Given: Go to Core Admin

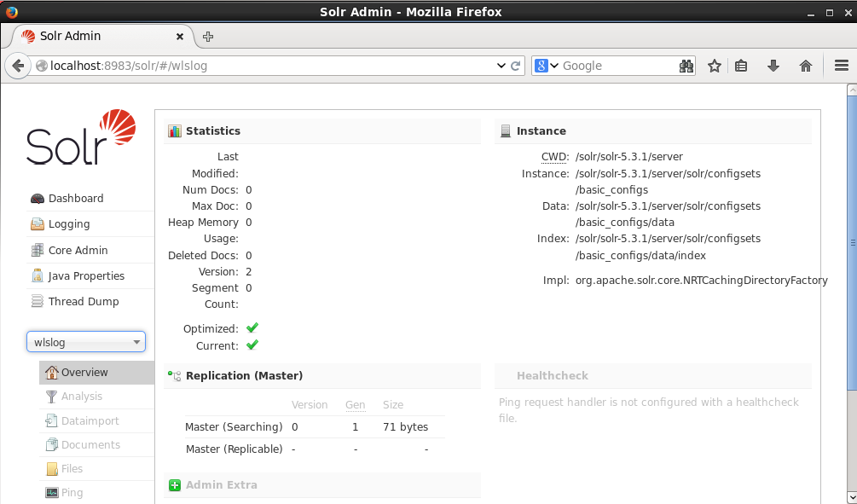Looking at the screenshot, I should pos(78,251).
